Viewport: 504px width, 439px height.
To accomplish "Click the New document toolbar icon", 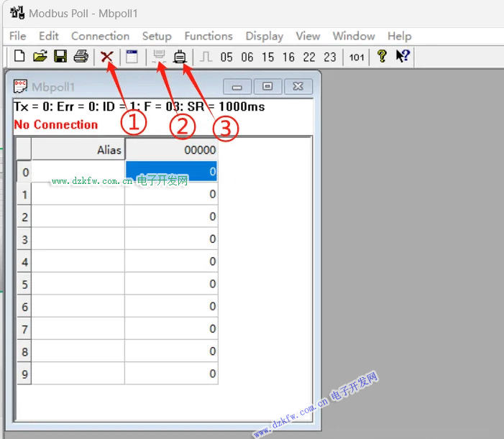I will point(19,56).
